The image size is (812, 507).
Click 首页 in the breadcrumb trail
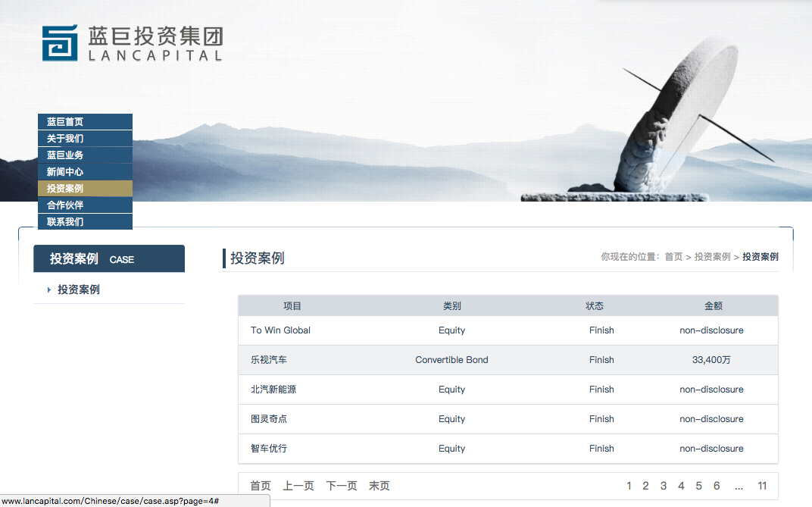coord(673,257)
